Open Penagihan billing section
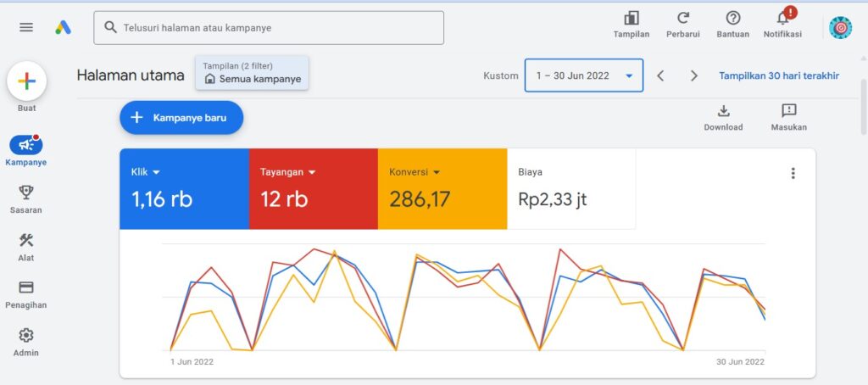 coord(26,293)
